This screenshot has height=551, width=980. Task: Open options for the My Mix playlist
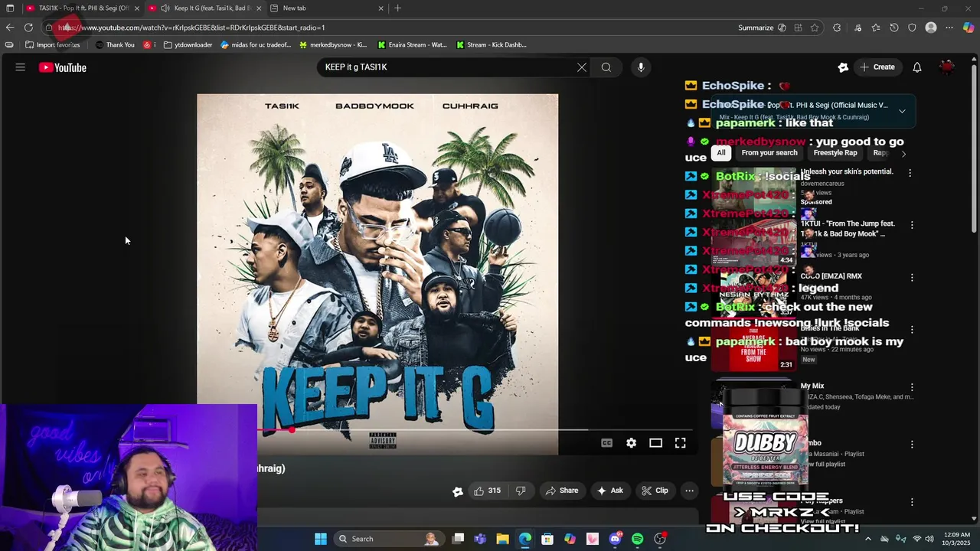[x=912, y=388]
